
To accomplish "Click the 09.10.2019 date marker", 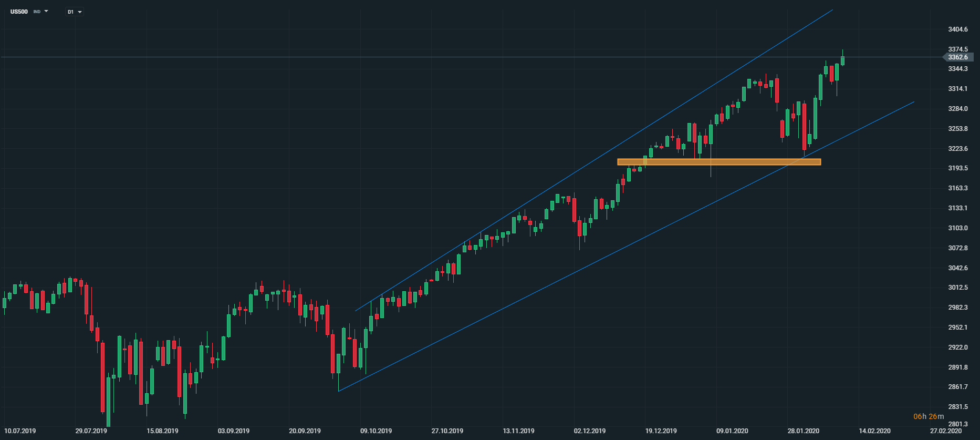I will tap(376, 431).
